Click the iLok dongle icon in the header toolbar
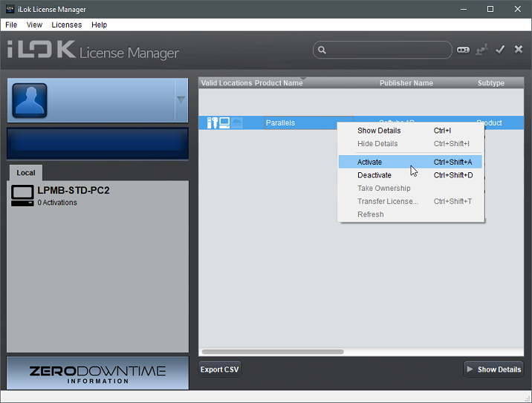The image size is (532, 403). [x=463, y=50]
